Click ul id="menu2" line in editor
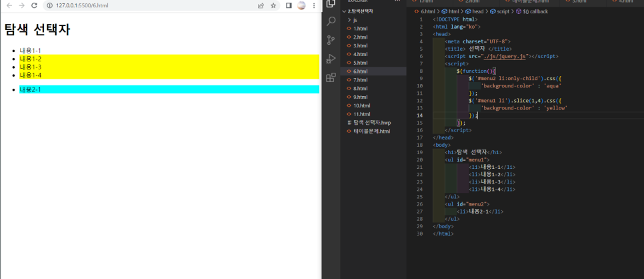The image size is (644, 279). pyautogui.click(x=467, y=204)
